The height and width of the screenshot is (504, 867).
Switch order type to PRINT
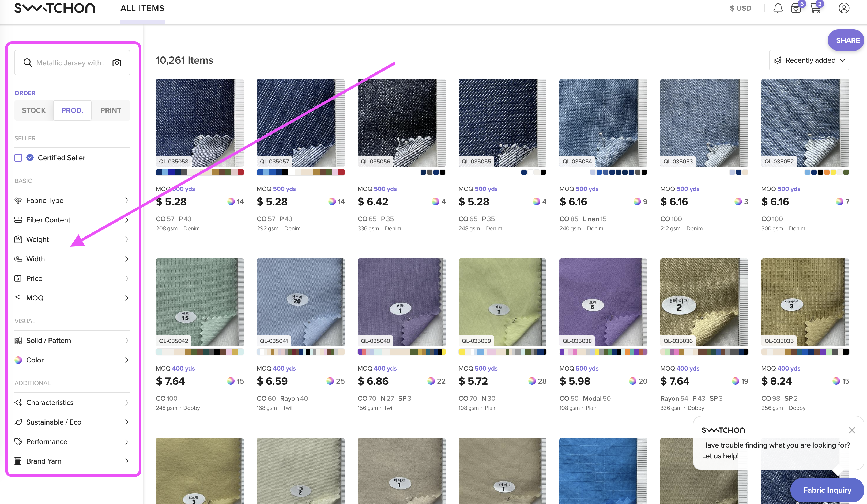tap(111, 110)
